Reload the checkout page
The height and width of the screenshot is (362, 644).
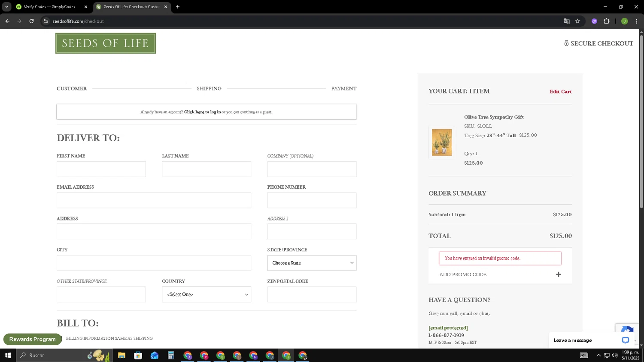[31, 21]
